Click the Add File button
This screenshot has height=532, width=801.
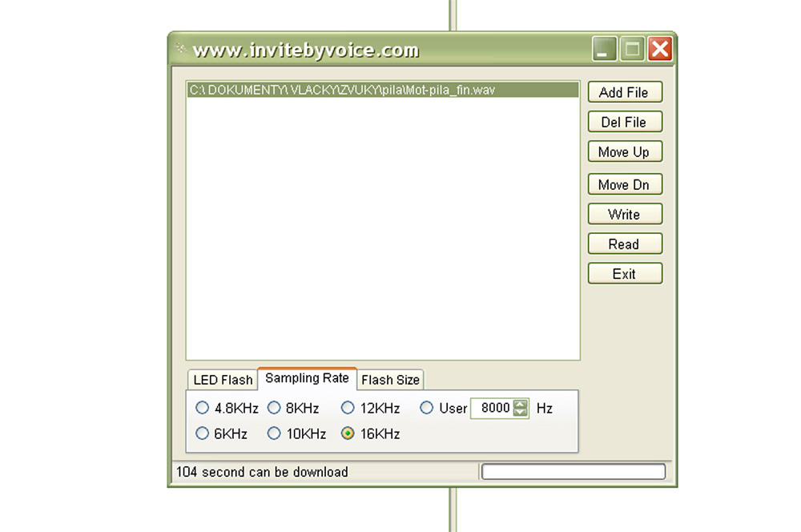point(624,92)
